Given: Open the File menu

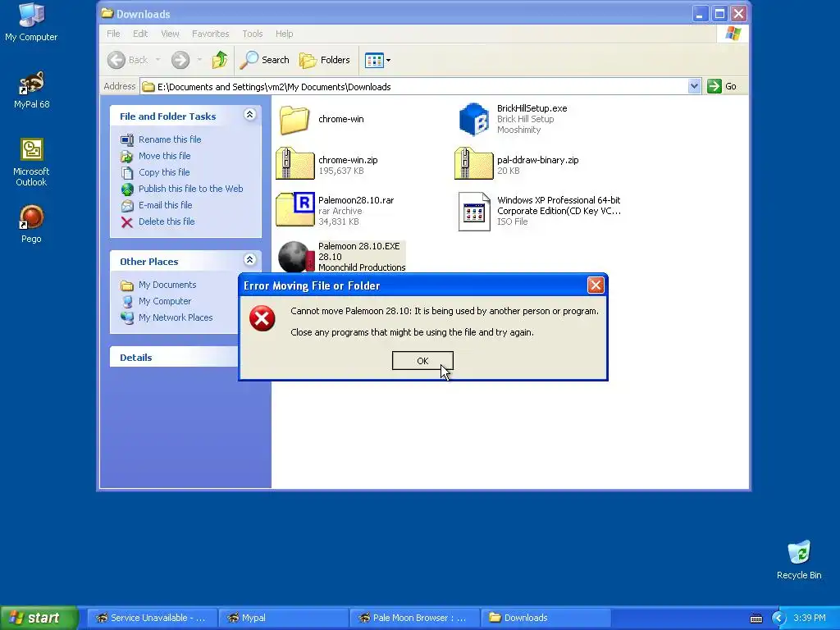Looking at the screenshot, I should [113, 34].
